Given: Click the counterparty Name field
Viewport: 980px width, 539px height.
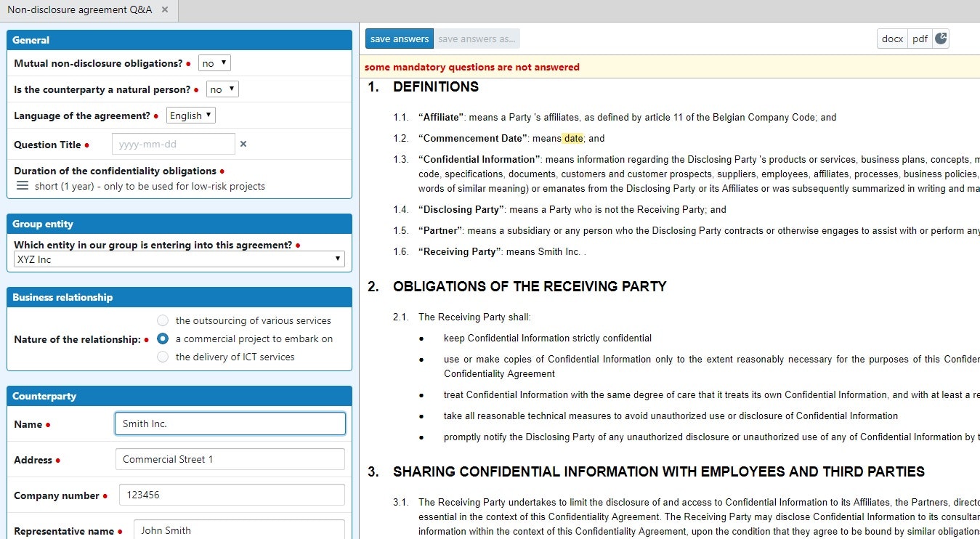Looking at the screenshot, I should (x=230, y=423).
